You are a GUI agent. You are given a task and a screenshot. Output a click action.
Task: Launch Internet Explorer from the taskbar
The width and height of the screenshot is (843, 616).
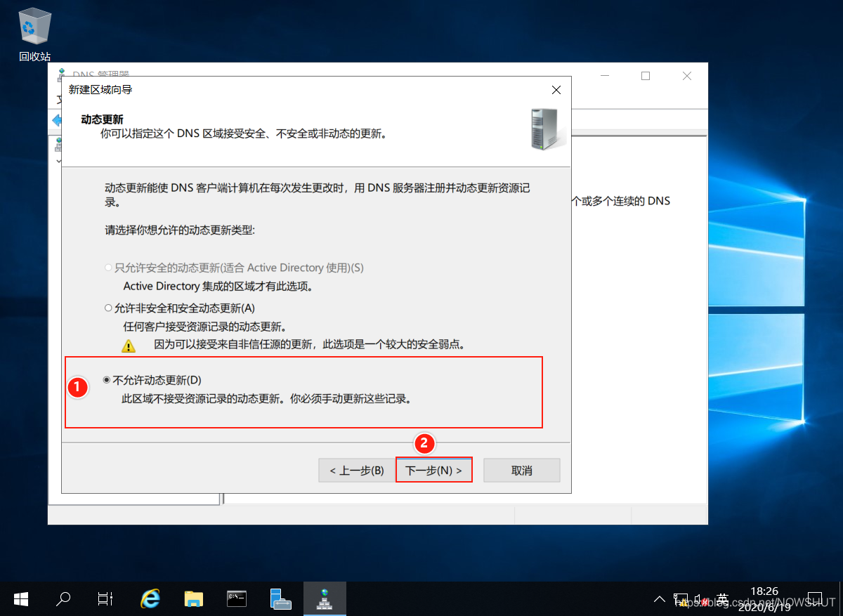tap(150, 598)
